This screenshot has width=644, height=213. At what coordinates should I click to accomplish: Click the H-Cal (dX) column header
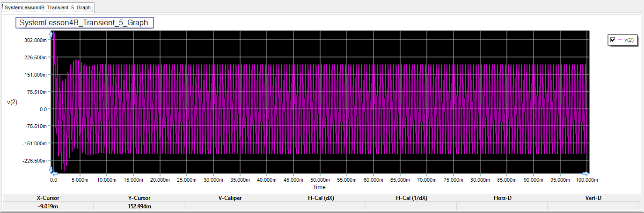coord(321,198)
